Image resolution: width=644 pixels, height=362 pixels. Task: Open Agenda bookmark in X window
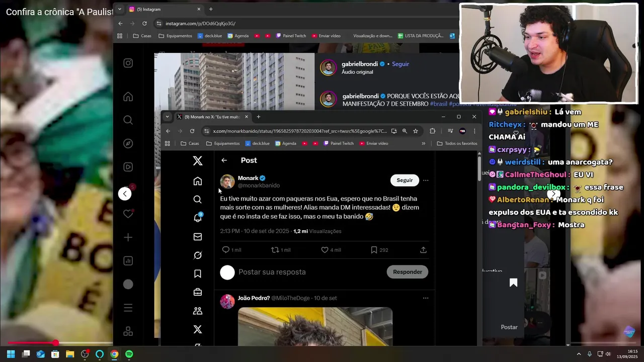(x=286, y=143)
